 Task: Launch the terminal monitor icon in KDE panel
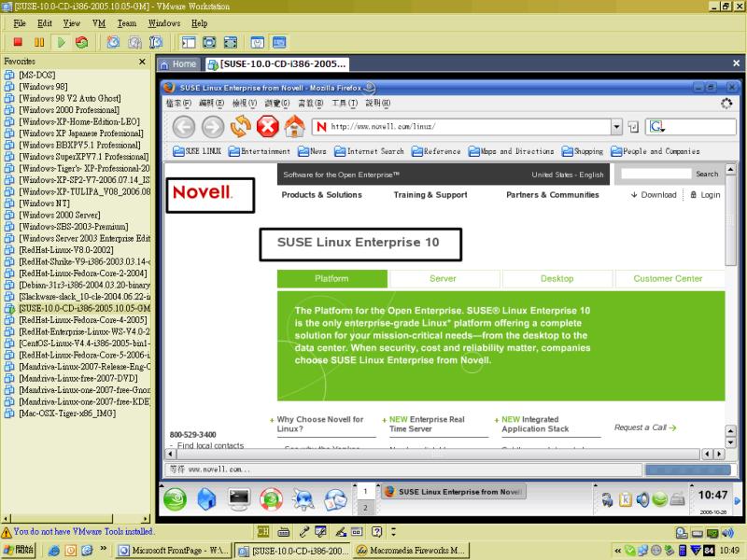(x=239, y=499)
